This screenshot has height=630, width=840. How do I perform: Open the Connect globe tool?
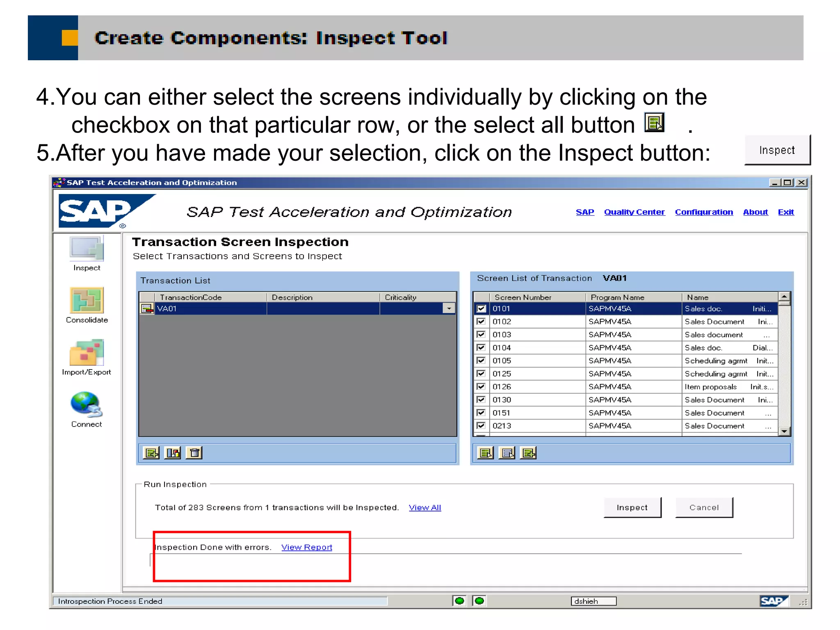pos(87,409)
